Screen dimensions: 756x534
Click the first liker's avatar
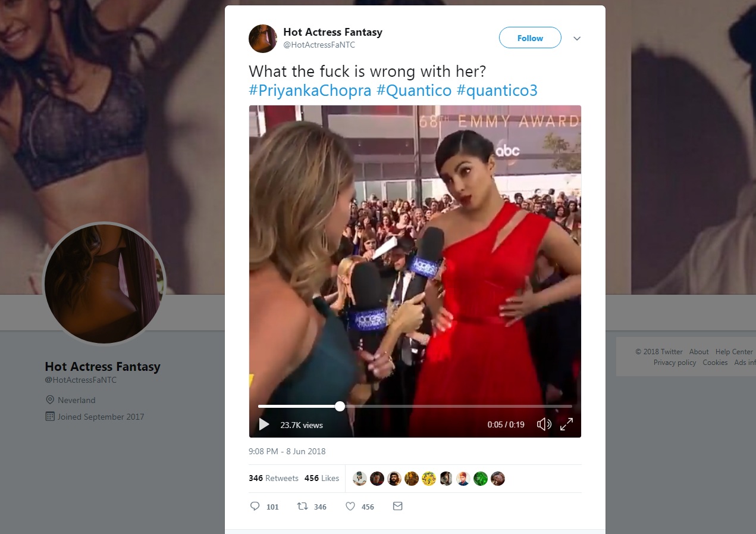359,479
